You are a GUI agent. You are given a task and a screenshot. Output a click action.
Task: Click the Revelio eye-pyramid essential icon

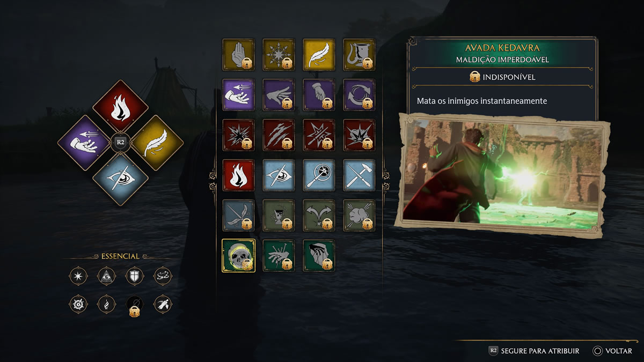coord(106,277)
